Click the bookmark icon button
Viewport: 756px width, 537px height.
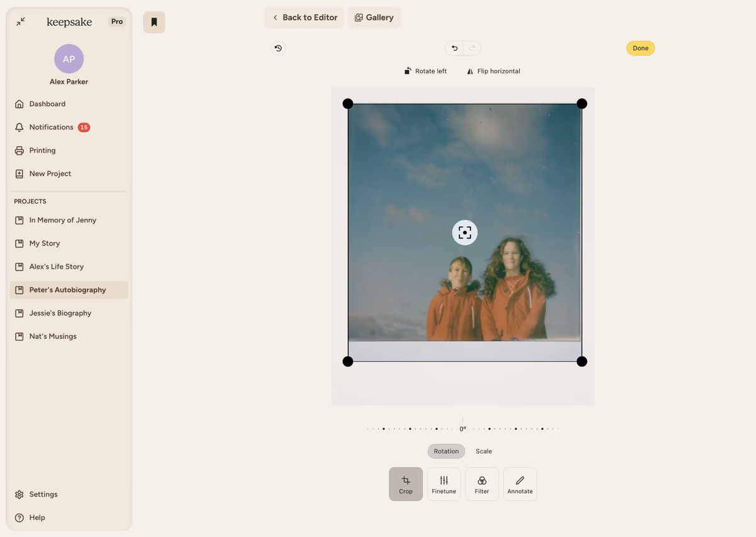tap(154, 22)
